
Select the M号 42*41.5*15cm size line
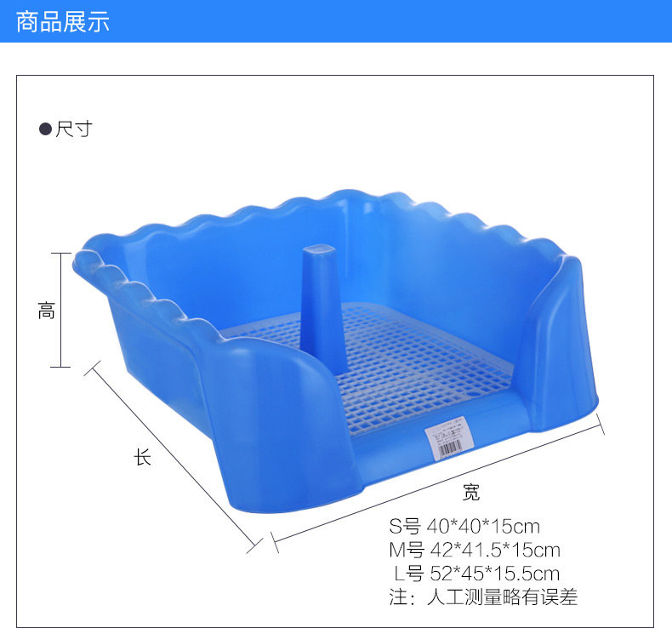[475, 550]
